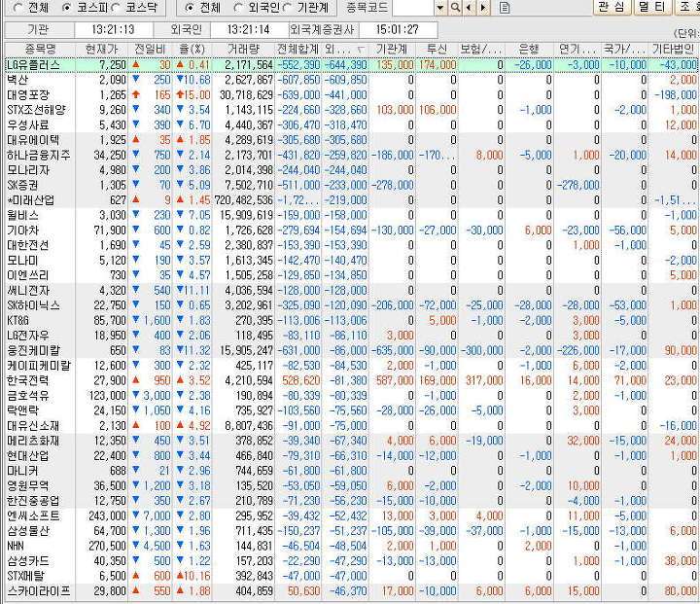Select the 엔씨소프트 stock row
The height and width of the screenshot is (604, 700).
[351, 516]
